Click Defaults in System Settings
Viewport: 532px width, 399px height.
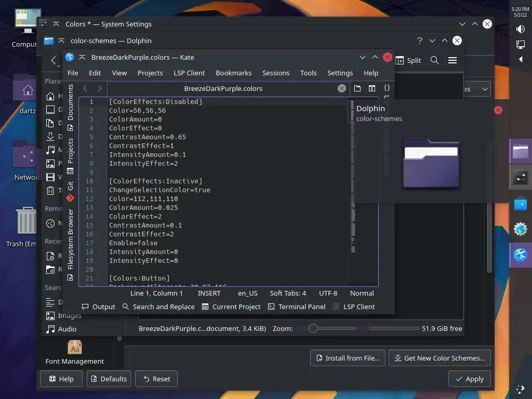click(109, 379)
